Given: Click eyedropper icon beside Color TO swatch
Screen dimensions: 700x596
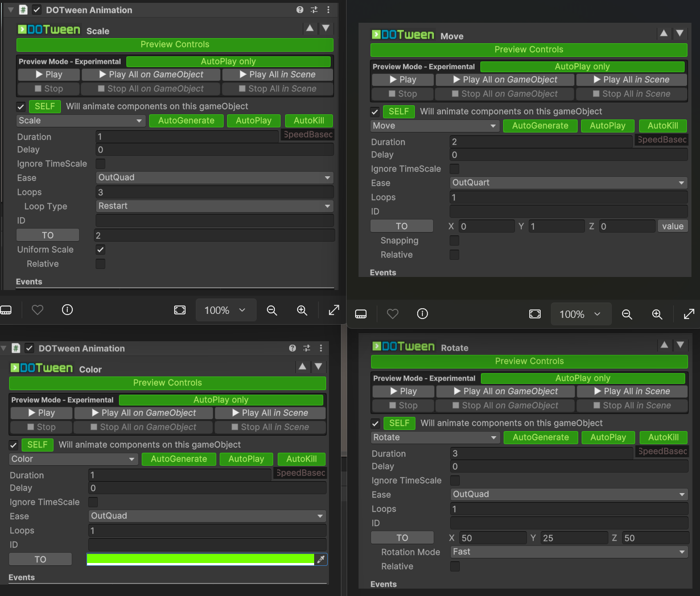Looking at the screenshot, I should tap(321, 560).
